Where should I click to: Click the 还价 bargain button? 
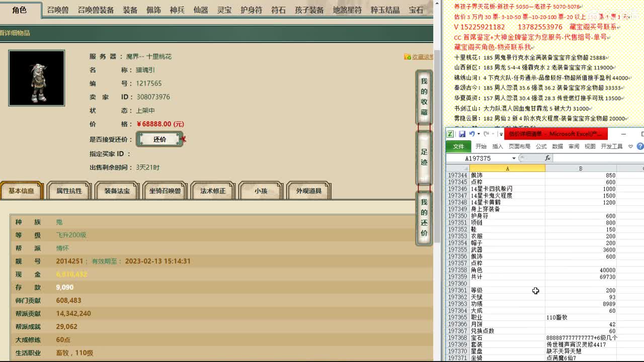[159, 139]
